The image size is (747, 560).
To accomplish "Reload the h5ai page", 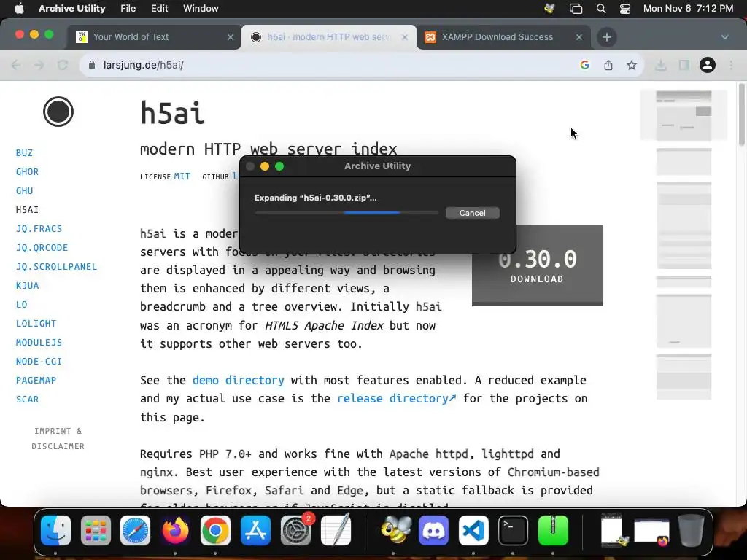I will click(63, 65).
